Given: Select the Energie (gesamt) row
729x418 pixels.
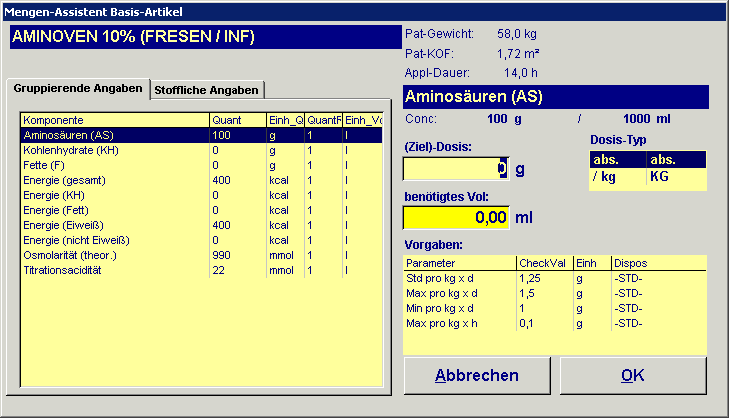Looking at the screenshot, I should 201,180.
